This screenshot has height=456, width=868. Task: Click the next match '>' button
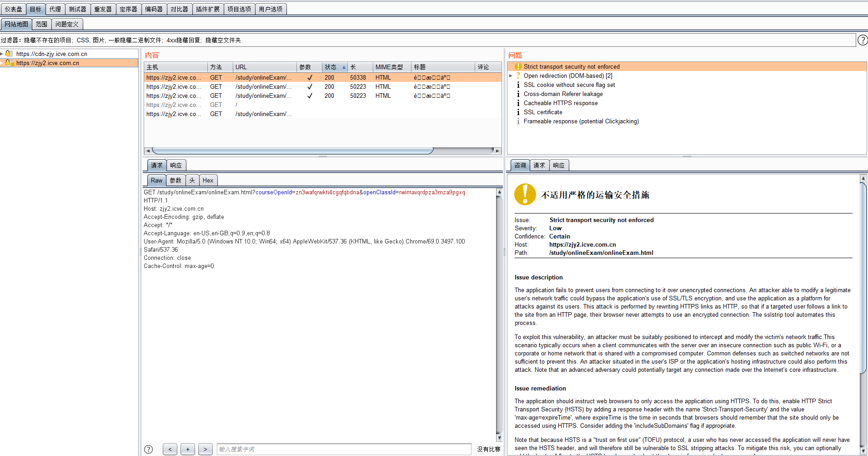pos(206,449)
